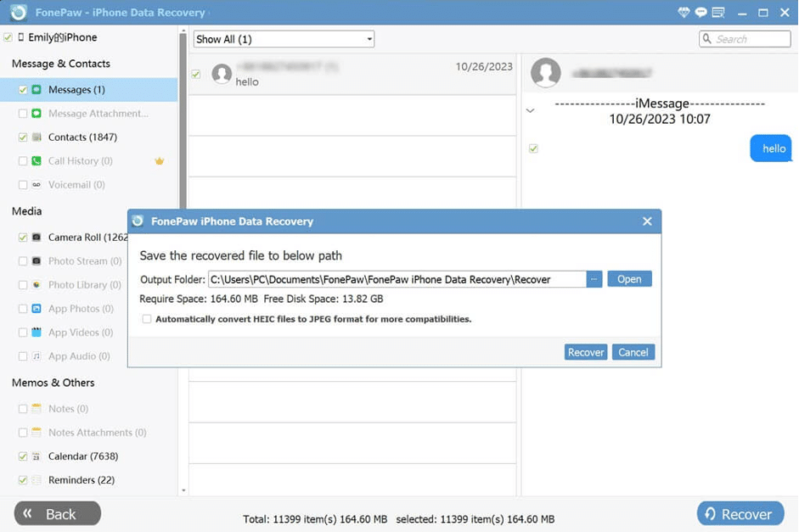
Task: Collapse the iMessage conversation chevron
Action: (530, 110)
